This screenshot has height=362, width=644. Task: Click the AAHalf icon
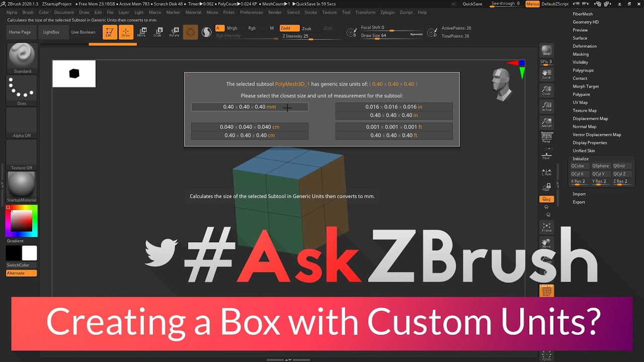pos(546,122)
